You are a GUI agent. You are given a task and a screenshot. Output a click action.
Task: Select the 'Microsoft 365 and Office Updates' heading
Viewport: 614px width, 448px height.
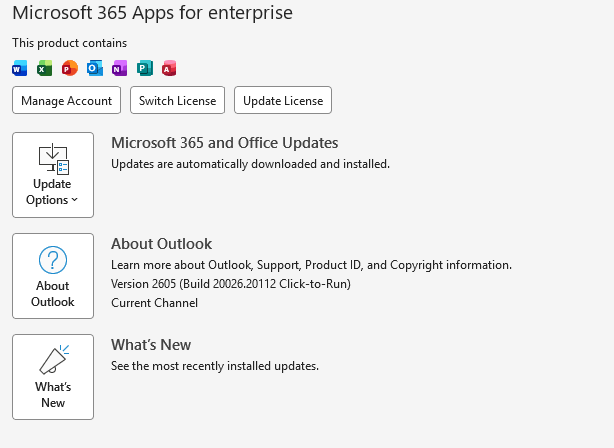[224, 143]
